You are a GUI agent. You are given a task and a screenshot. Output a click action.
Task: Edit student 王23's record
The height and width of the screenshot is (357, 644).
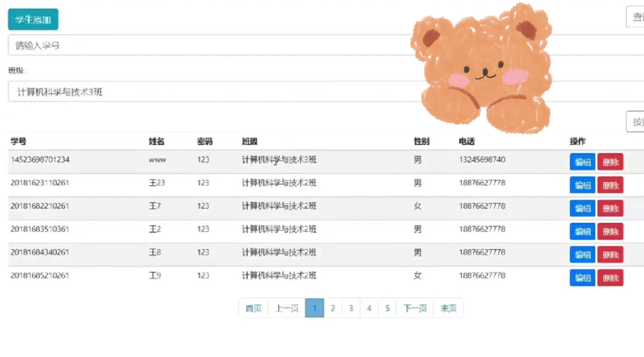tap(582, 185)
